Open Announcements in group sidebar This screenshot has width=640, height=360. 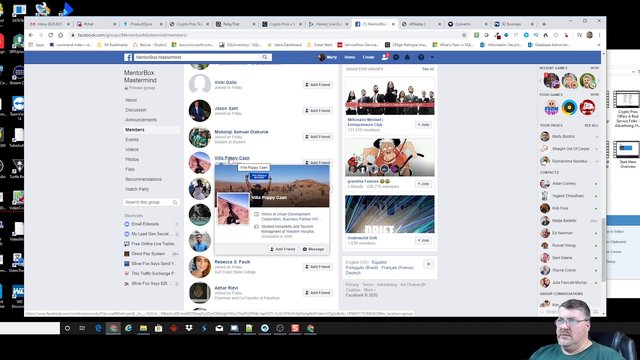click(141, 120)
